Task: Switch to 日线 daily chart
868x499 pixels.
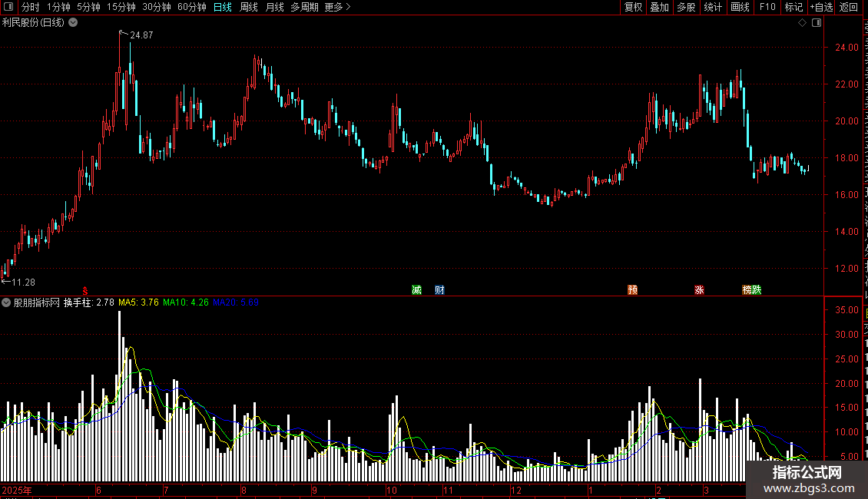Action: tap(223, 7)
